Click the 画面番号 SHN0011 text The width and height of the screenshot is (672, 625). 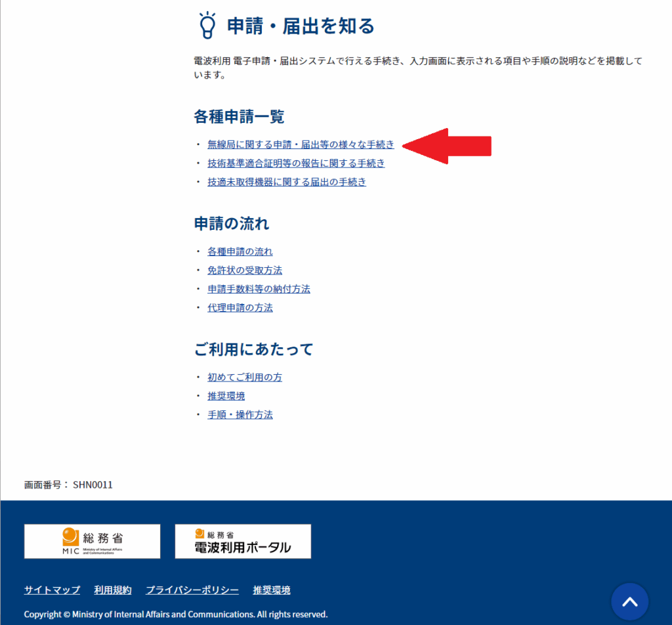coord(69,485)
